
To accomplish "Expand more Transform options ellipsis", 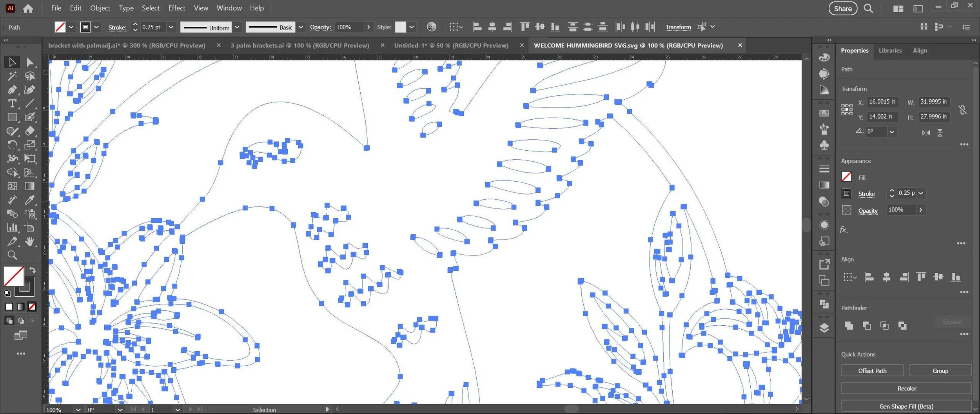I will tap(964, 144).
